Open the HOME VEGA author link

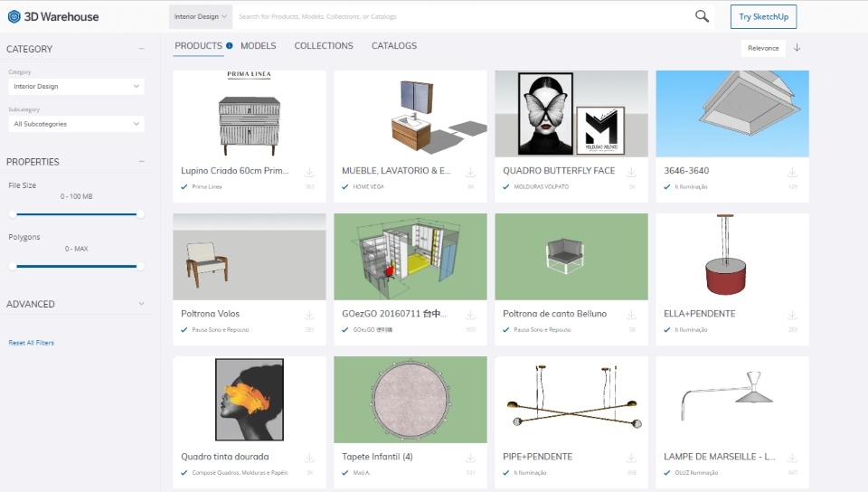[x=368, y=186]
